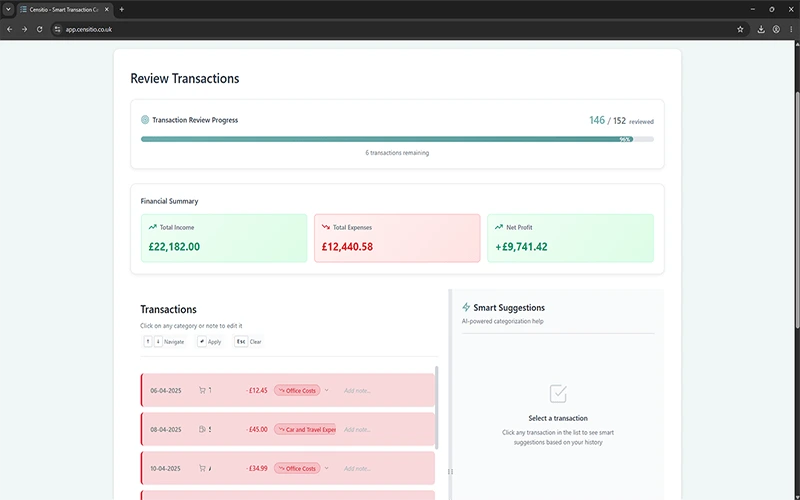Click the cart icon in 10-04-2025 row
The height and width of the screenshot is (500, 800).
tap(202, 468)
